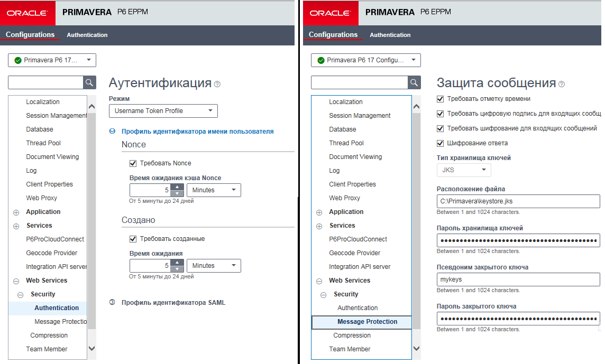Image resolution: width=605 pixels, height=364 pixels.
Task: Select Geocode Provider in left window tree
Action: [52, 253]
